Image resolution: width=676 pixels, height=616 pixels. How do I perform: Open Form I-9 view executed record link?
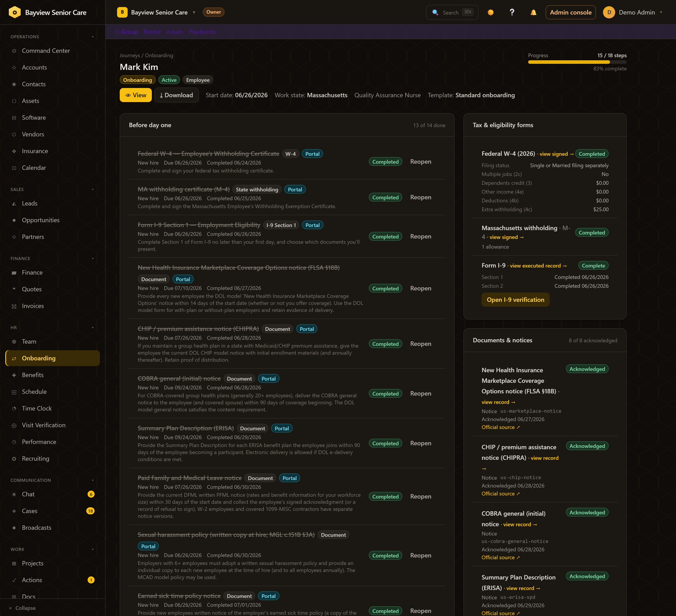coord(538,266)
